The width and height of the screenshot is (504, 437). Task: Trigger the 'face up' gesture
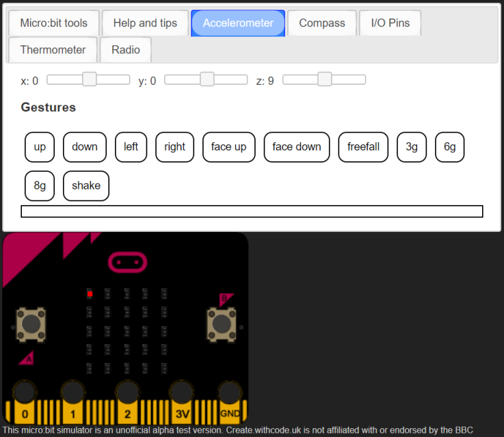[x=228, y=147]
